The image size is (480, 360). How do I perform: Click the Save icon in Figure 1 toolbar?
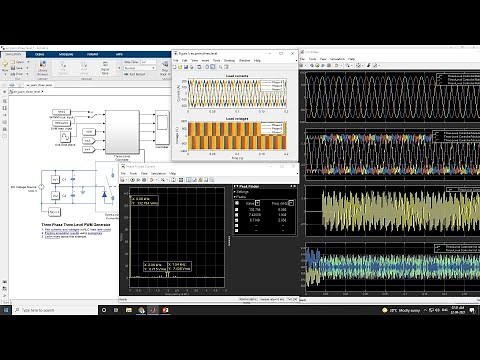186,67
